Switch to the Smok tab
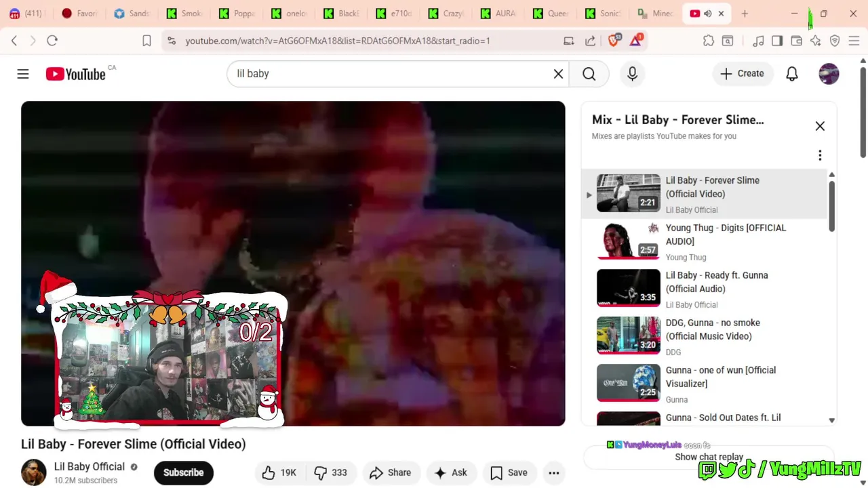 coord(184,14)
